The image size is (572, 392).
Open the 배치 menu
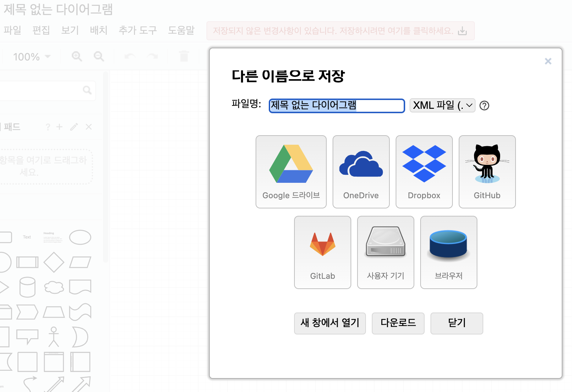coord(99,30)
